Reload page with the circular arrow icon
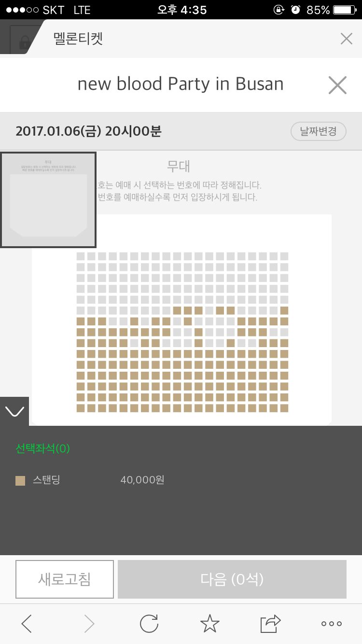Screen dimensions: 362x644 (149, 624)
